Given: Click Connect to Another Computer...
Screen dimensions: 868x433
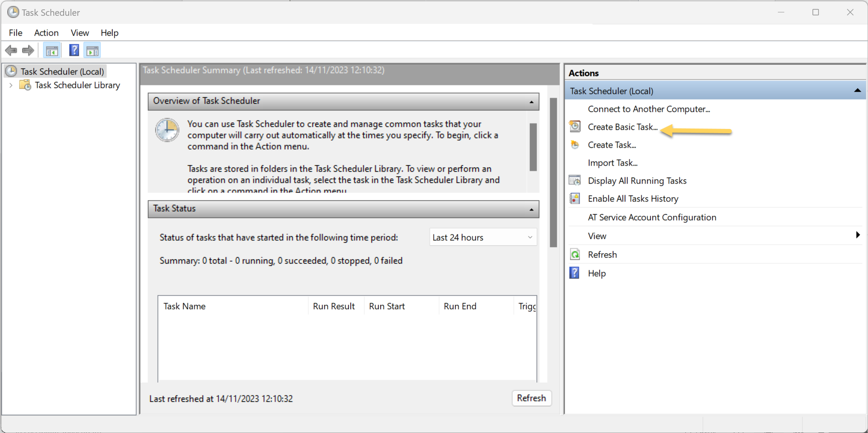Looking at the screenshot, I should point(649,109).
